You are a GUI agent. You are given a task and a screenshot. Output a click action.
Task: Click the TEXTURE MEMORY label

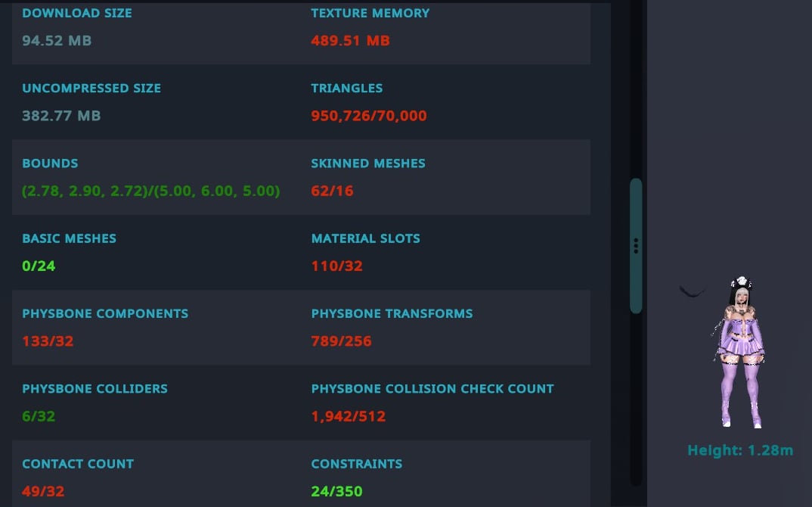point(370,13)
